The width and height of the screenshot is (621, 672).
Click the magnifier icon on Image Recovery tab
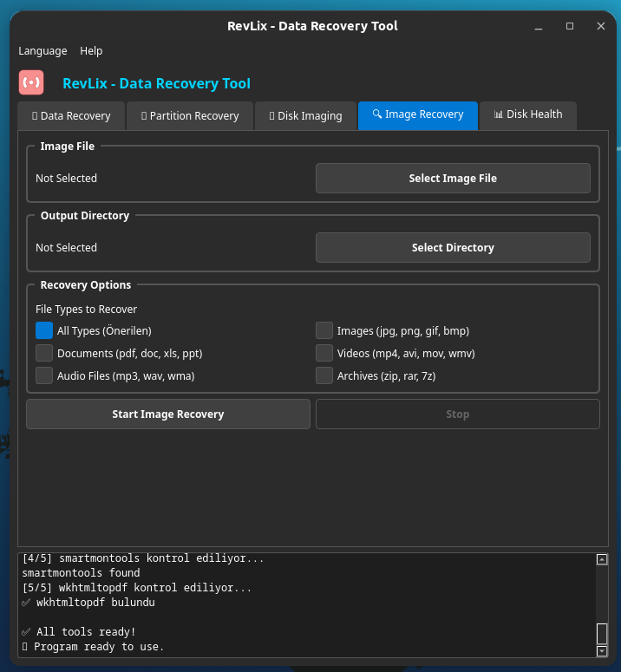(377, 114)
